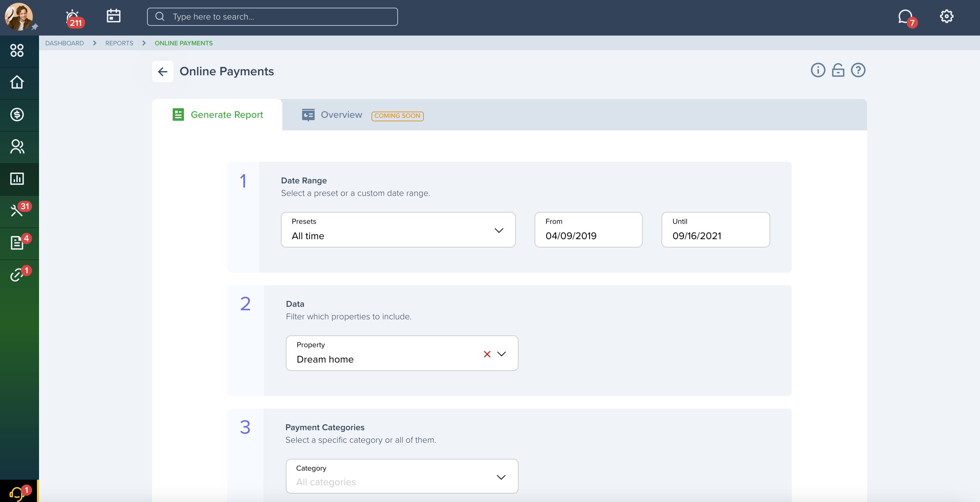Expand the Property dropdown chevron
Image resolution: width=980 pixels, height=502 pixels.
502,354
